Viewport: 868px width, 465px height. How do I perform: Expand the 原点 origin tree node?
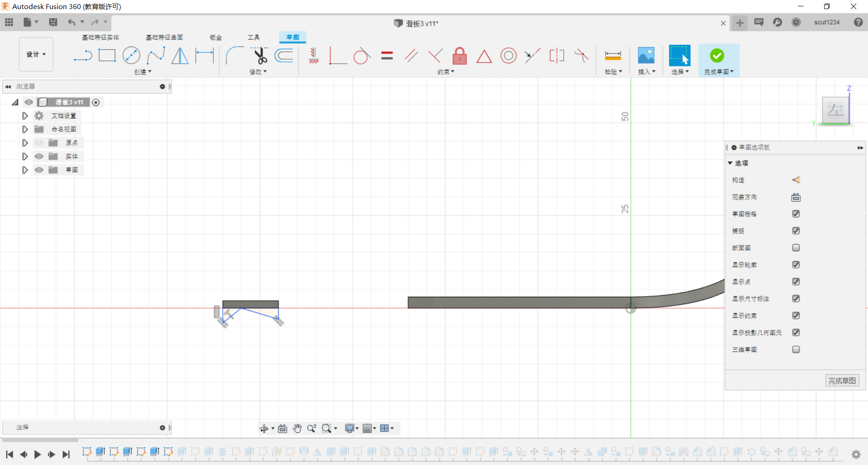click(25, 143)
